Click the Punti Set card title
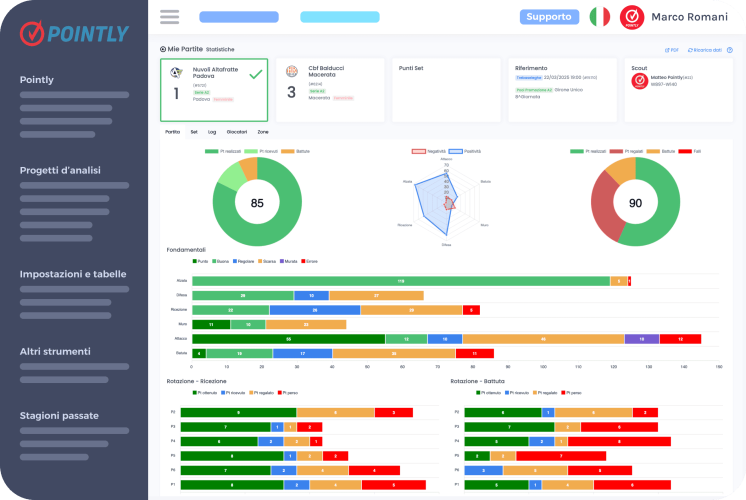746x500 pixels. [x=411, y=68]
